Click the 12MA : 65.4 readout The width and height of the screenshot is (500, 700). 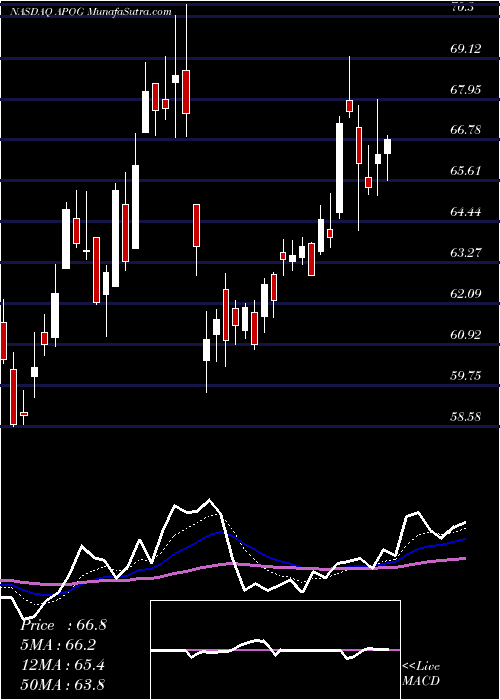[62, 664]
